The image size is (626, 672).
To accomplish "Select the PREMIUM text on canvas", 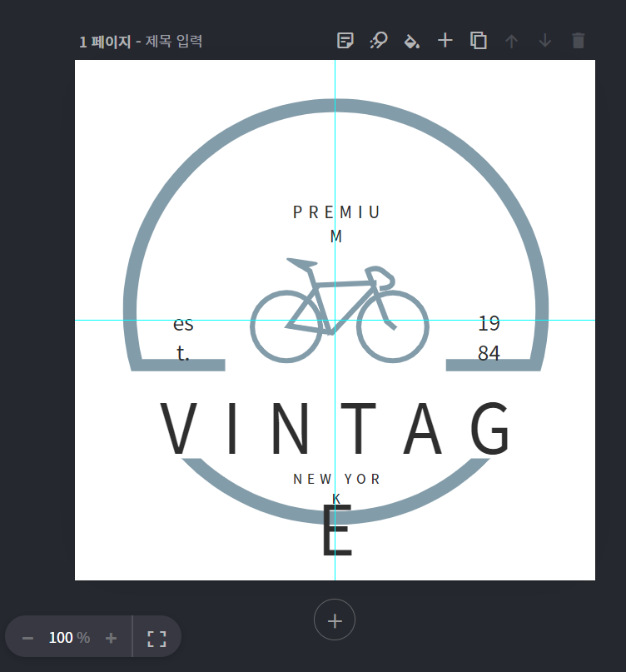I will tap(337, 224).
